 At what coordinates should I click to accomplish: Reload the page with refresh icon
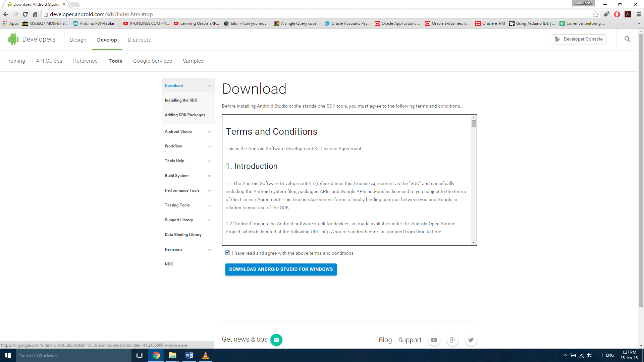[25, 14]
